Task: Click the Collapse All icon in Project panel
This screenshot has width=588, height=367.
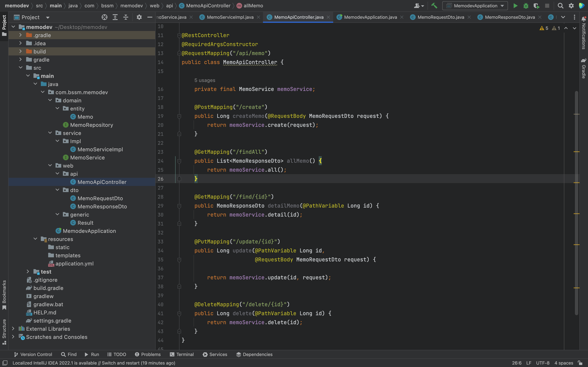Action: click(126, 17)
